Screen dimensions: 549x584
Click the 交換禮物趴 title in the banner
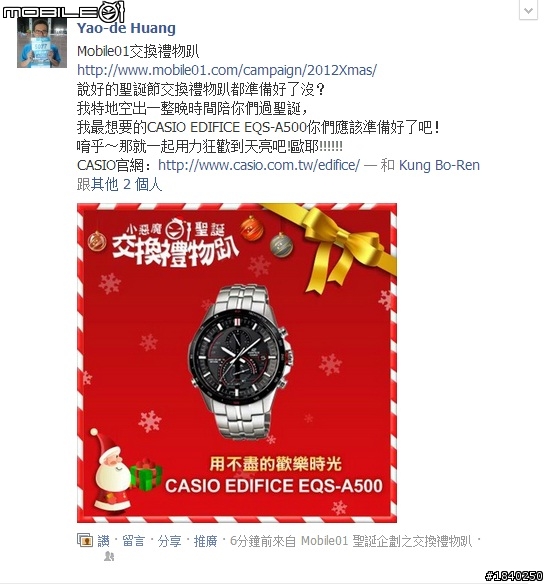click(175, 252)
